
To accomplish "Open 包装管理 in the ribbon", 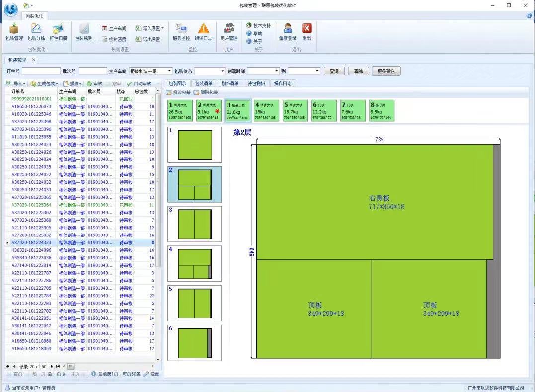I will pyautogui.click(x=14, y=32).
